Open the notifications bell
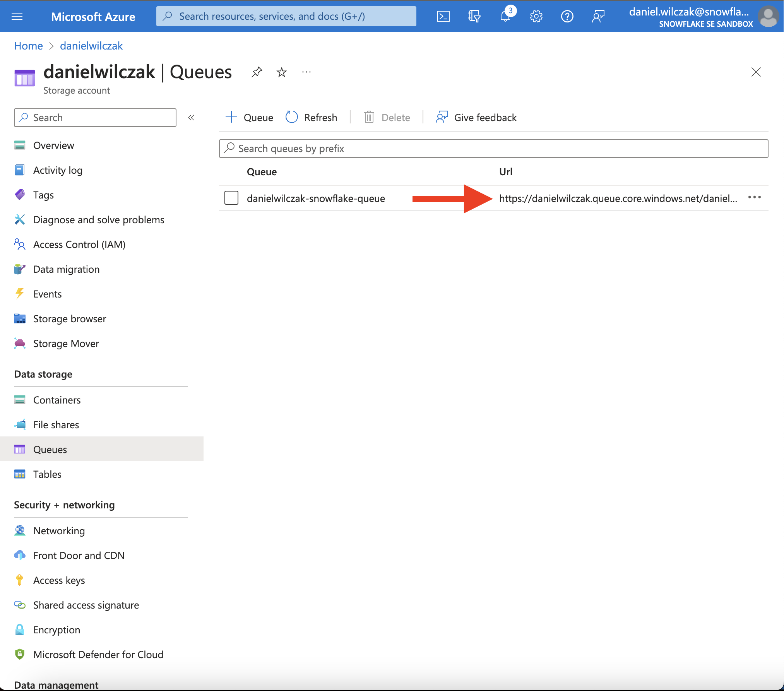This screenshot has width=784, height=691. 505,16
